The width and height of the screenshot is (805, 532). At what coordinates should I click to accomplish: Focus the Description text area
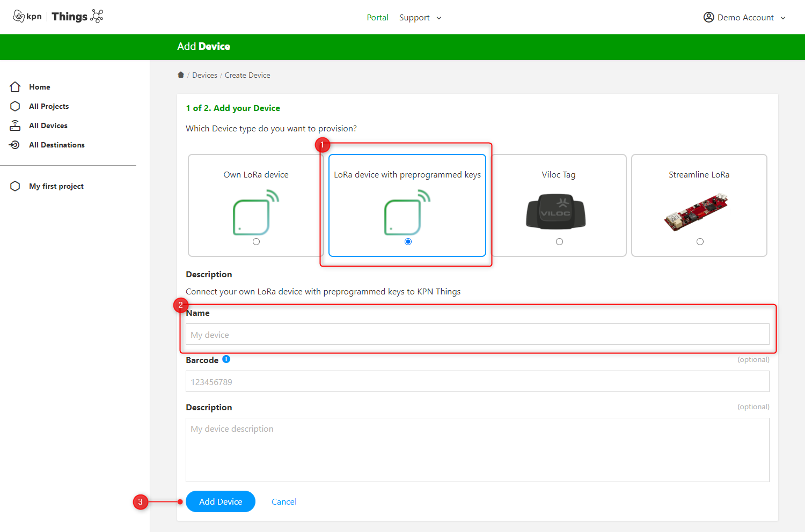[478, 450]
